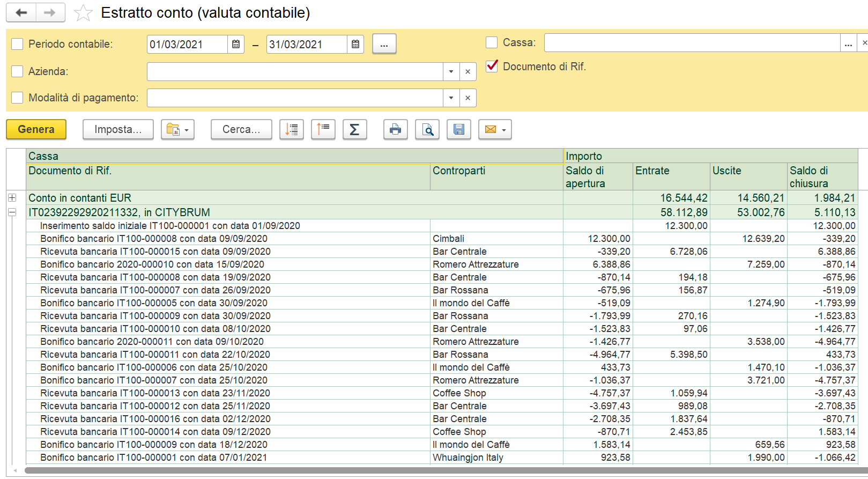Open calendar for end date 31/03/2021
The height and width of the screenshot is (479, 868).
(x=355, y=44)
